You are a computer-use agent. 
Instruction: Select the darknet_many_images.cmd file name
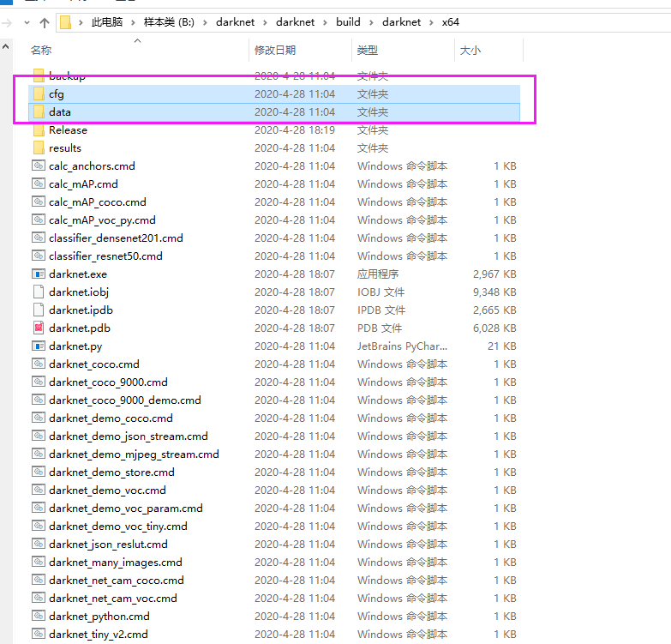click(116, 562)
